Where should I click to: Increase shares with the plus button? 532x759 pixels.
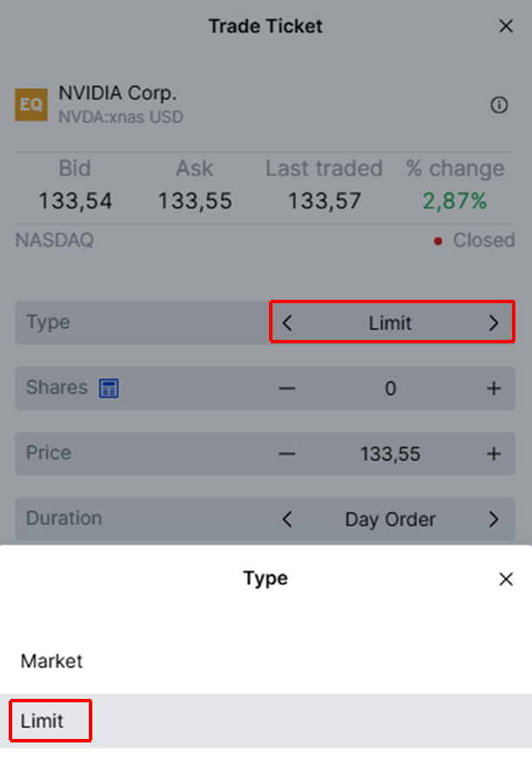click(494, 389)
